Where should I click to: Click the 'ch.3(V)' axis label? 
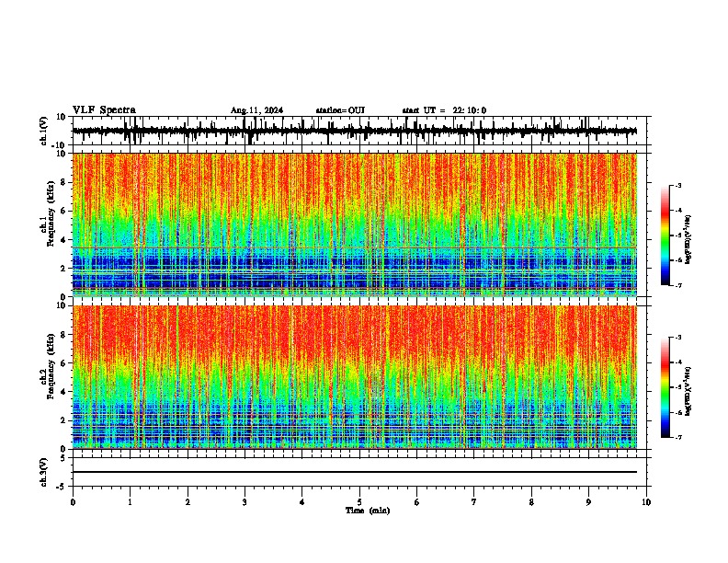click(x=43, y=473)
